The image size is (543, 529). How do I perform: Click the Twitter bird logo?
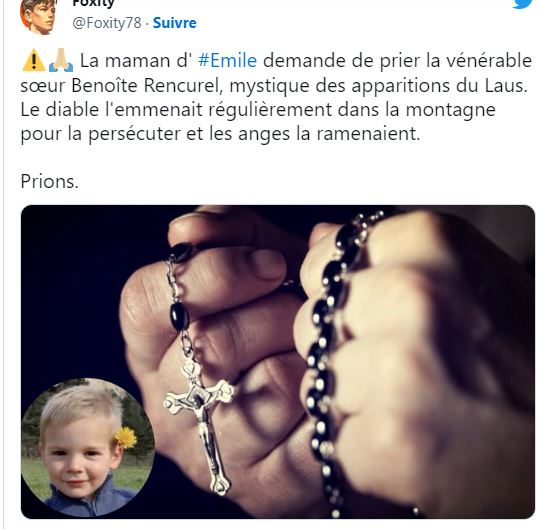tap(523, 3)
